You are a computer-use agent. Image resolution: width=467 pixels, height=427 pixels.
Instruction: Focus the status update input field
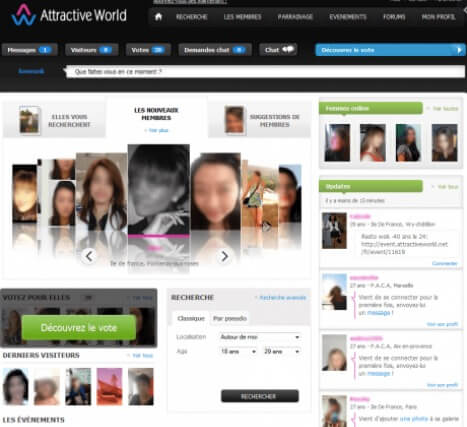tap(265, 72)
